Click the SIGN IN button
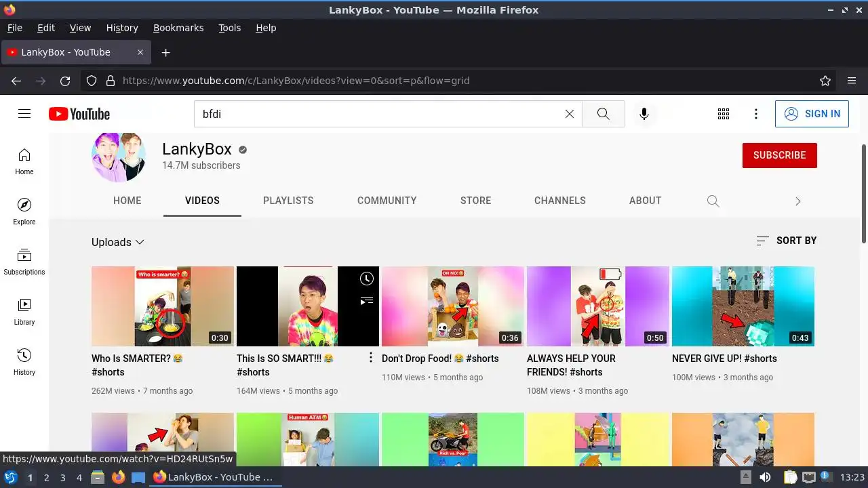Viewport: 868px width, 488px height. click(812, 114)
